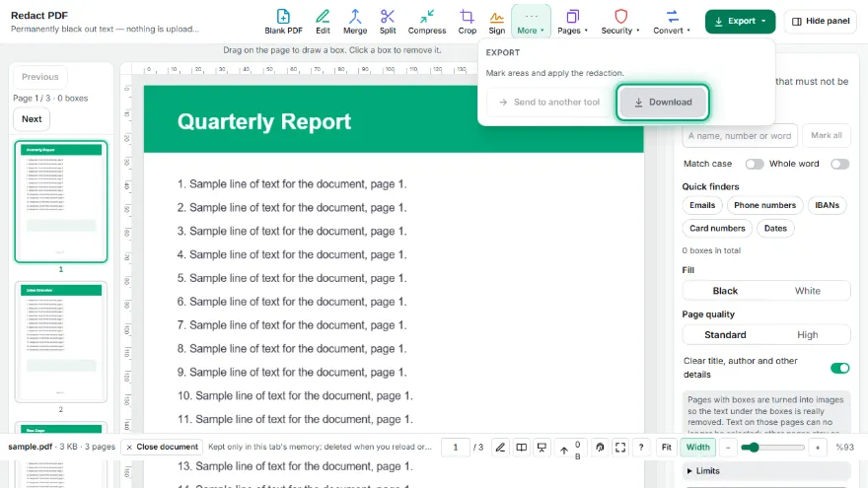This screenshot has height=488, width=868.
Task: Adjust the zoom slider
Action: [x=772, y=447]
